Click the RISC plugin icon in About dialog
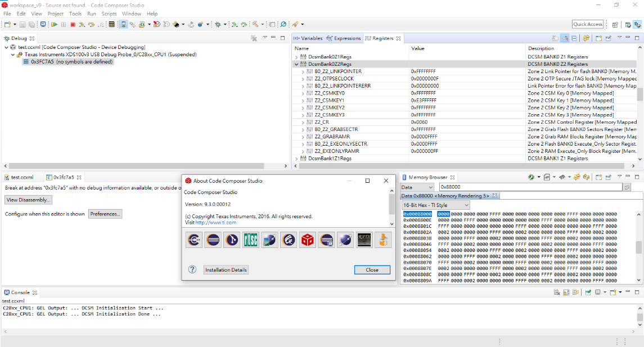 [x=250, y=240]
